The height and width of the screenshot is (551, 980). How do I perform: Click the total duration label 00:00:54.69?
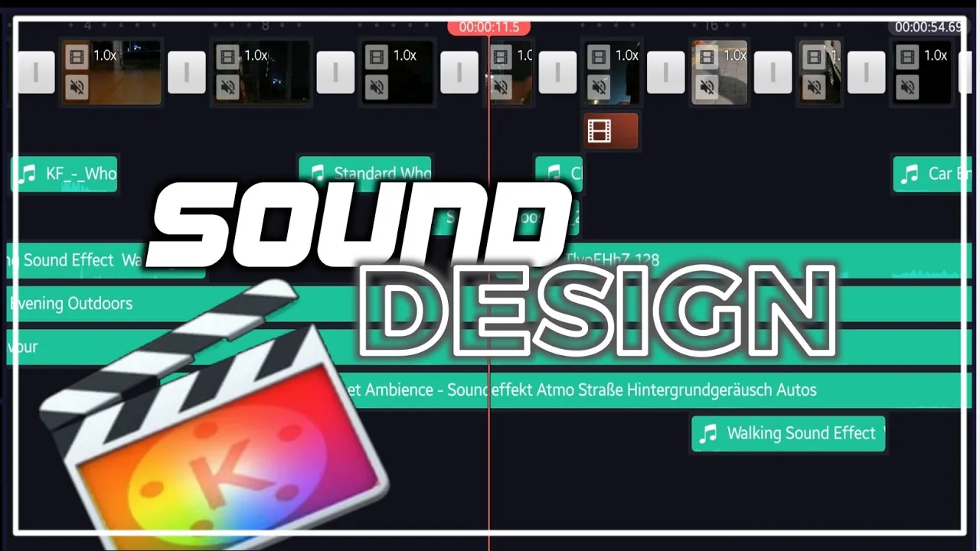[x=928, y=27]
